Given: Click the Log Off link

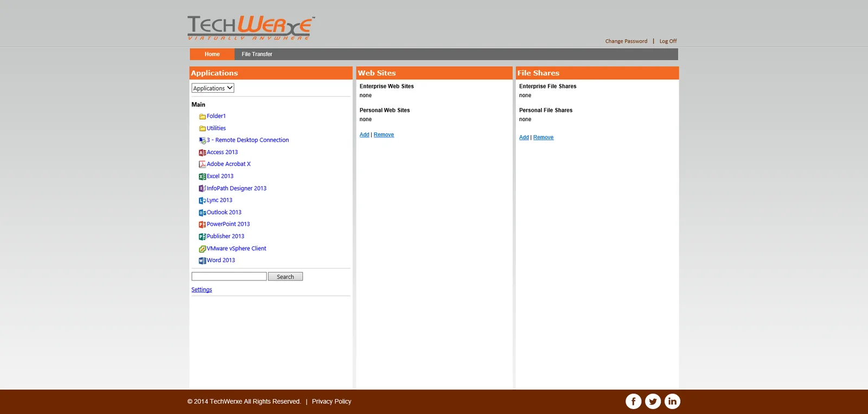Looking at the screenshot, I should [x=668, y=41].
